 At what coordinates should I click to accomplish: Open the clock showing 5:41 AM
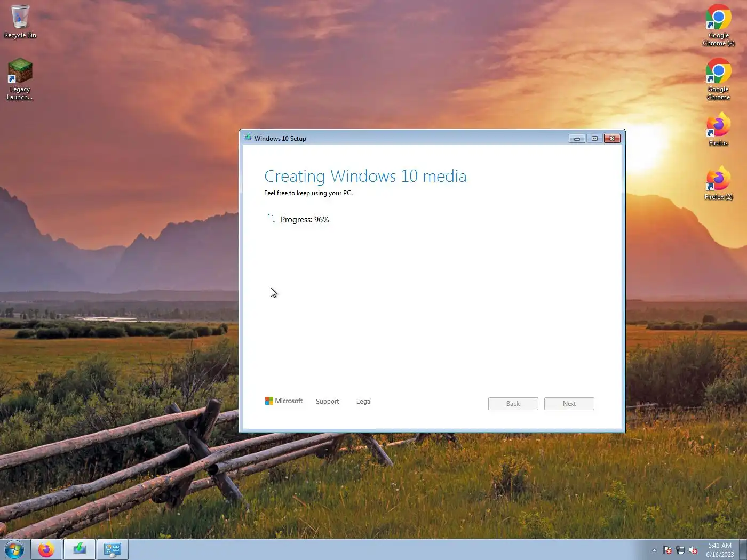click(x=720, y=550)
